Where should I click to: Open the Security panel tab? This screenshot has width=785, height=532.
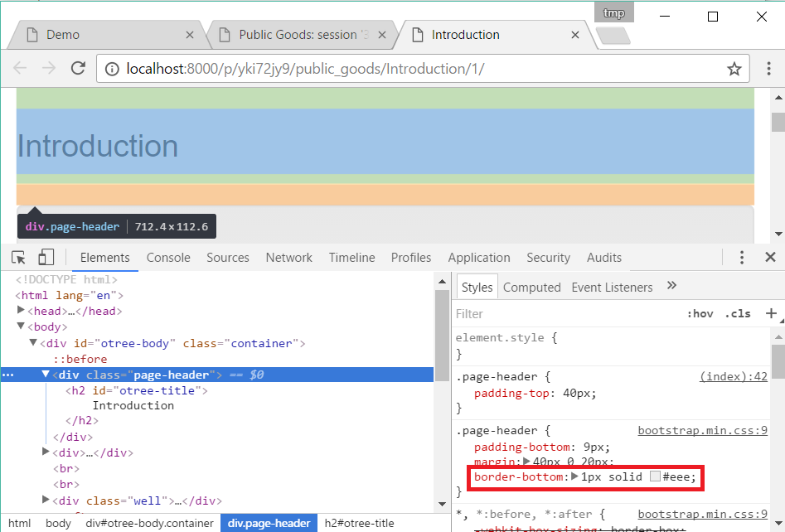click(x=548, y=258)
